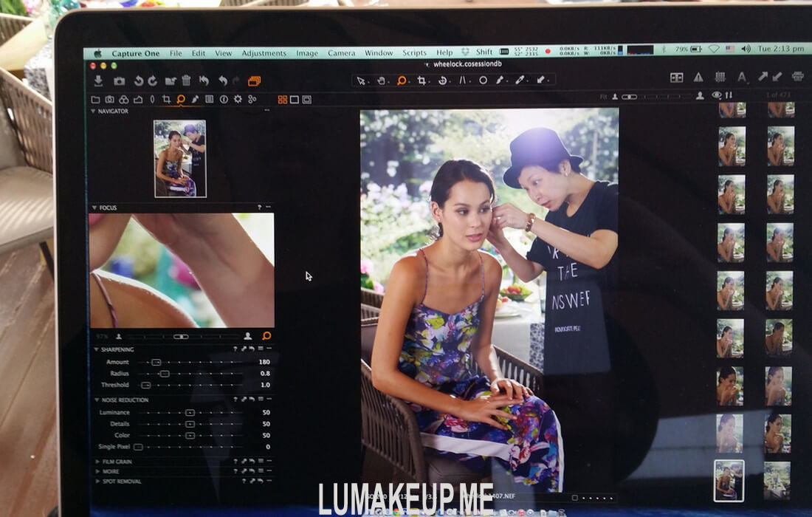Click the Reset adjustments icon beside trash
812x517 pixels.
[204, 81]
